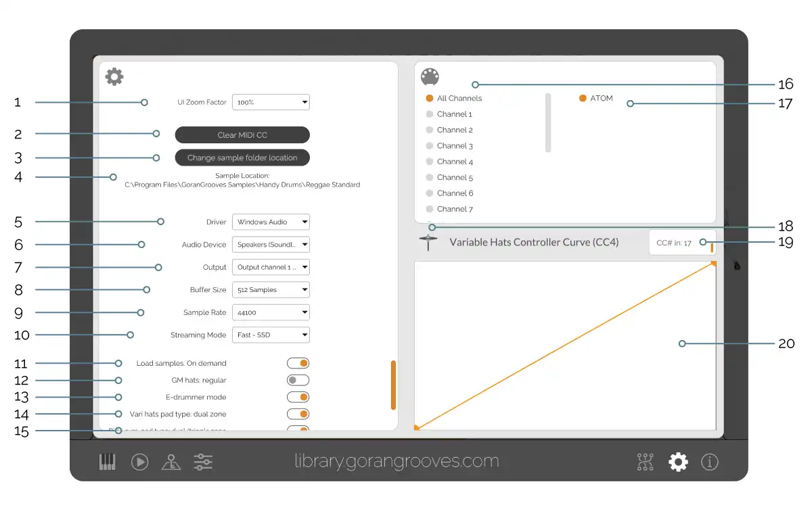Select MIDI Channel 5
The image size is (812, 505).
tap(449, 178)
